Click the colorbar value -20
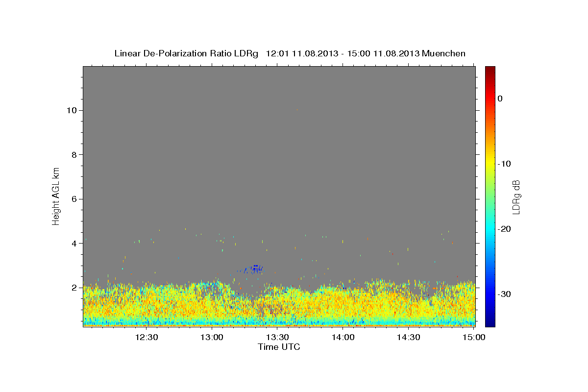This screenshot has height=392, width=588. (x=504, y=229)
